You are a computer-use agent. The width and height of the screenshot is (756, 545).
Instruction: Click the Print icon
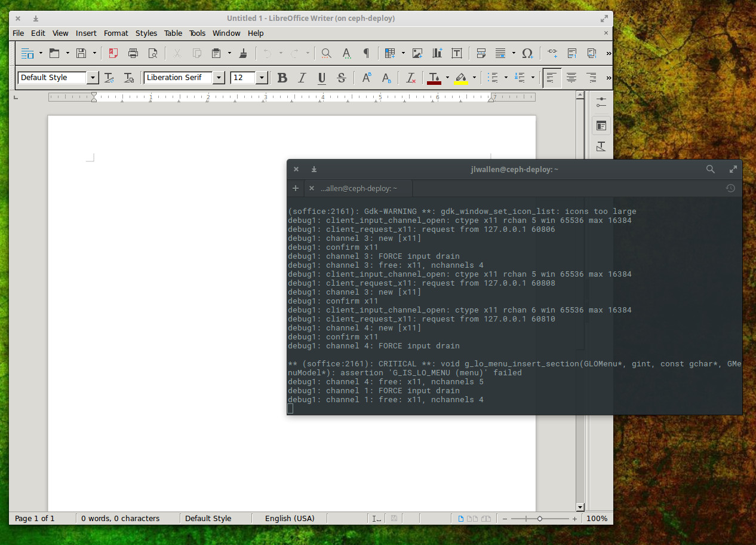(x=133, y=53)
